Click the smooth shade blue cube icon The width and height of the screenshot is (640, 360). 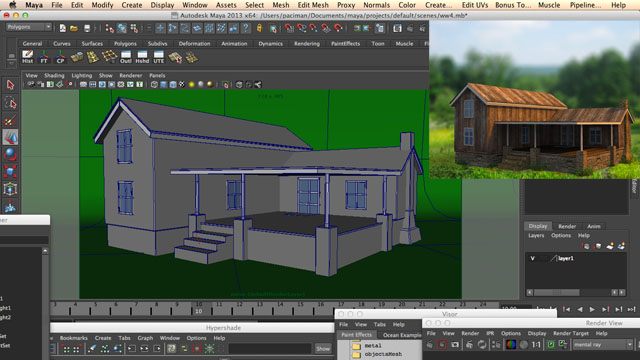pos(163,84)
